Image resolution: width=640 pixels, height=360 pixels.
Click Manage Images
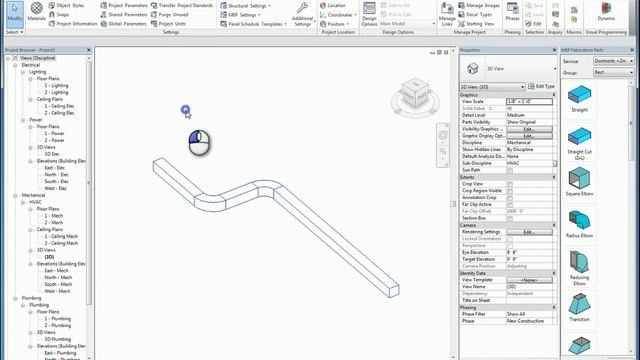coord(479,5)
